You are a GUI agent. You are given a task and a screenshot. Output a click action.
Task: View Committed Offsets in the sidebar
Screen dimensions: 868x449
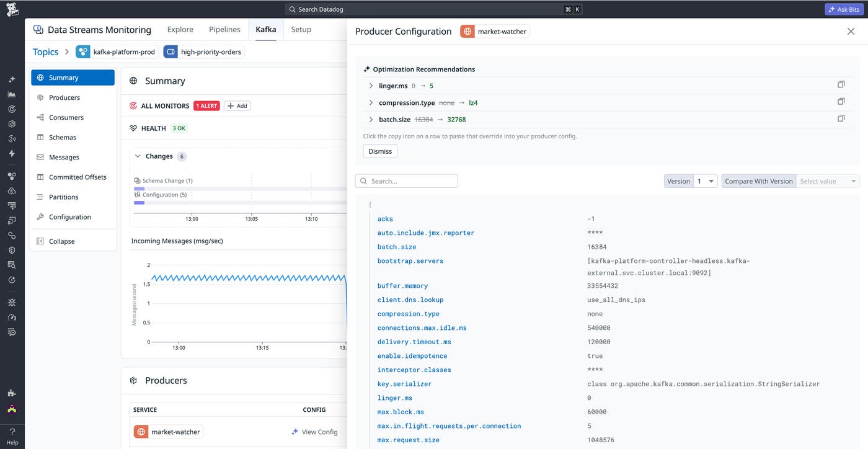click(73, 177)
